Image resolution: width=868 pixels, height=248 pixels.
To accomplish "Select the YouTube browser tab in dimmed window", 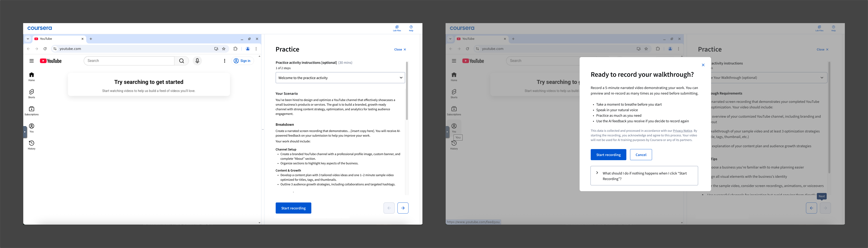I will (x=482, y=39).
